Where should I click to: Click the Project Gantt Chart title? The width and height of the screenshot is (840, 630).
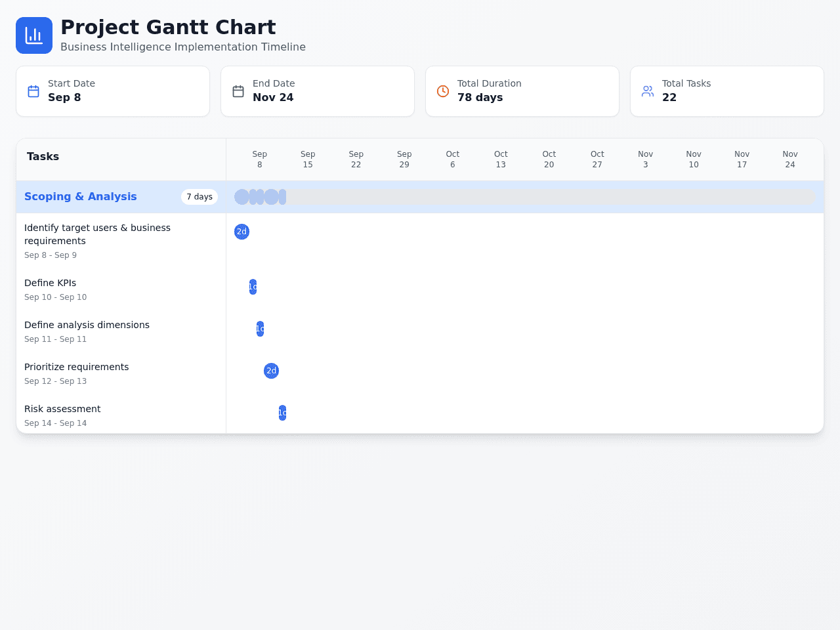[x=168, y=27]
